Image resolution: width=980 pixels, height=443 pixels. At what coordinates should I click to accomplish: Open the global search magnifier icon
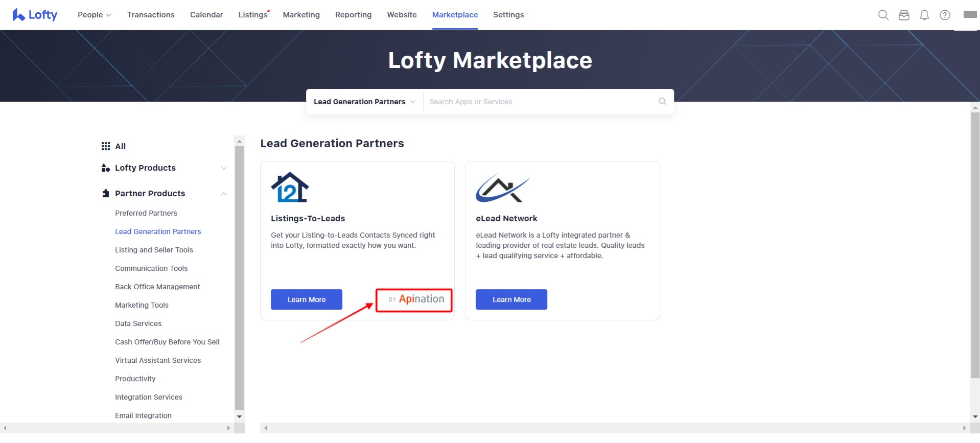883,15
